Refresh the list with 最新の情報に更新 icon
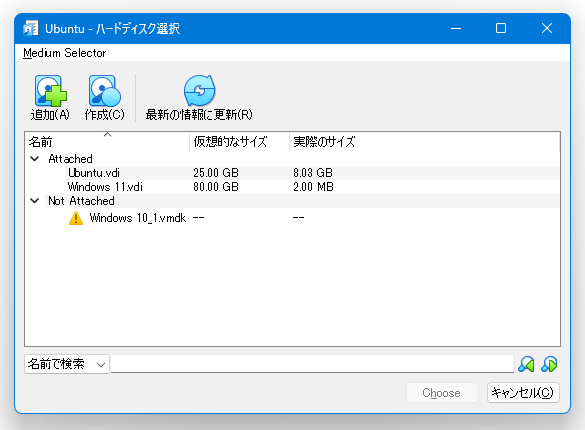Image resolution: width=585 pixels, height=430 pixels. tap(199, 91)
